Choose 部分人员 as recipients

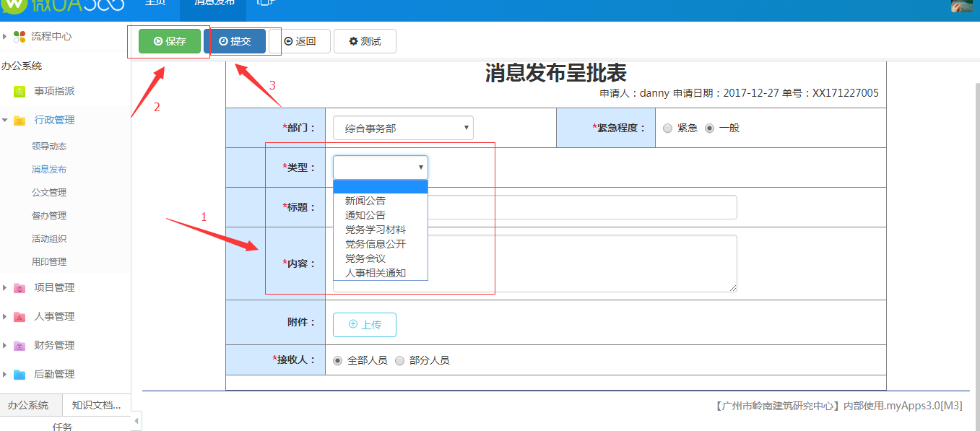(399, 360)
